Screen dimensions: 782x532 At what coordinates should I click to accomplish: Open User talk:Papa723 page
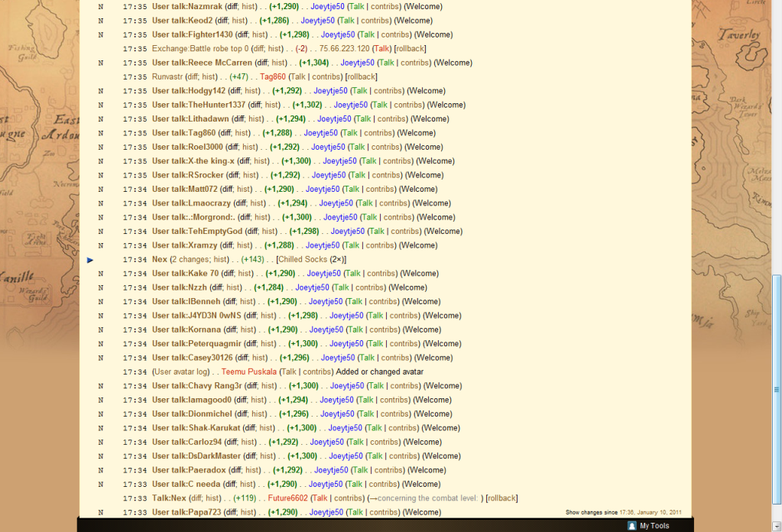point(187,512)
